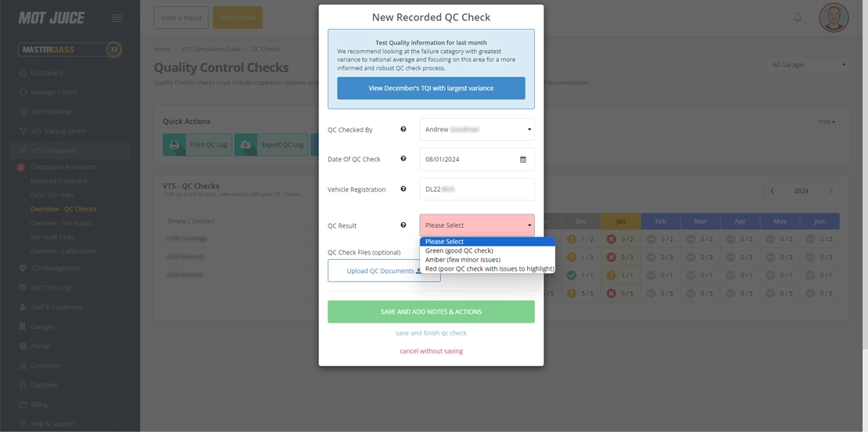
Task: Select Amber (few minor issues) option
Action: pyautogui.click(x=487, y=260)
